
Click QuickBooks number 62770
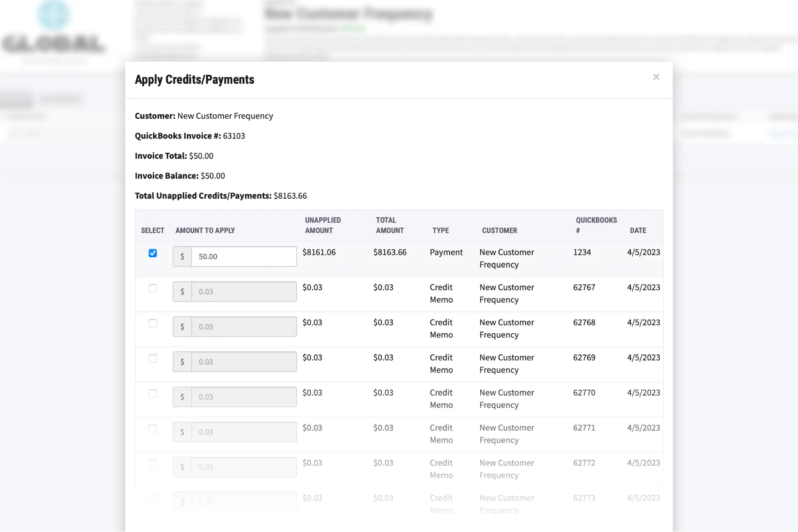pyautogui.click(x=584, y=392)
